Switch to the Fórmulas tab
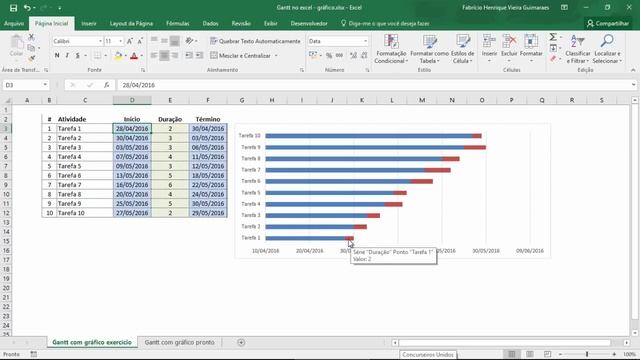 (x=178, y=24)
